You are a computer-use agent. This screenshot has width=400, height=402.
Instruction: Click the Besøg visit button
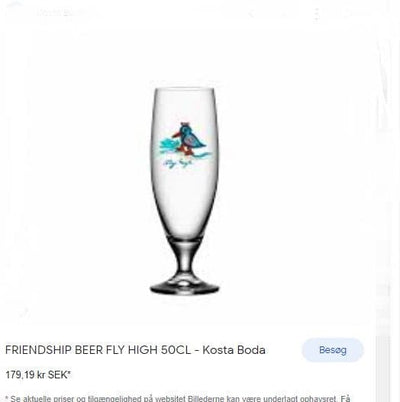333,350
